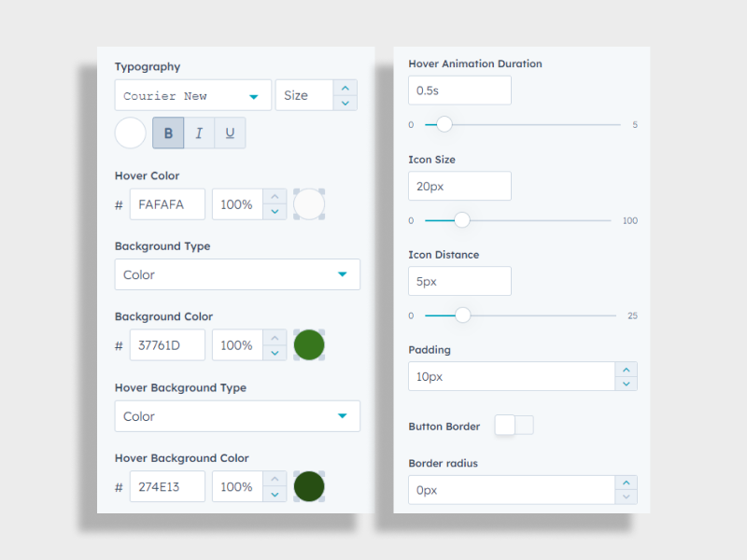Select the dark Hover Background Color swatch
Image resolution: width=747 pixels, height=560 pixels.
coord(309,486)
